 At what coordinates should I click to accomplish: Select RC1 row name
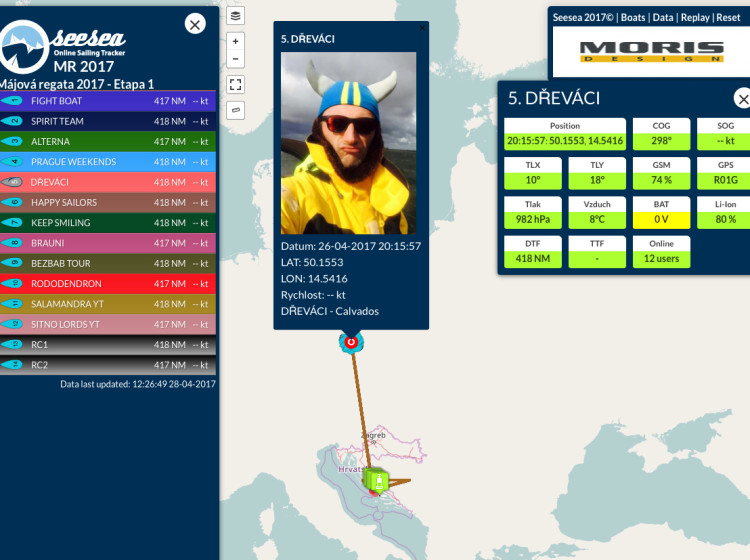click(39, 344)
